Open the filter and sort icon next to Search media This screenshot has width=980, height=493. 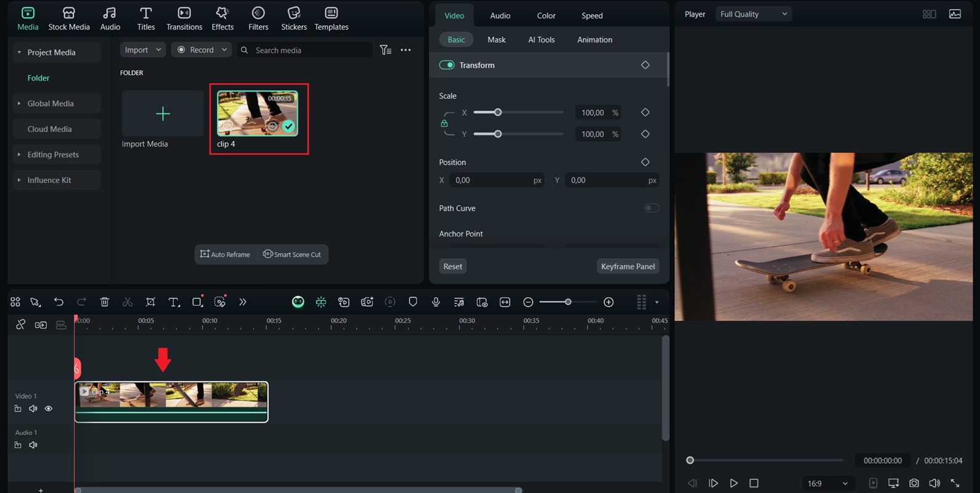(386, 50)
